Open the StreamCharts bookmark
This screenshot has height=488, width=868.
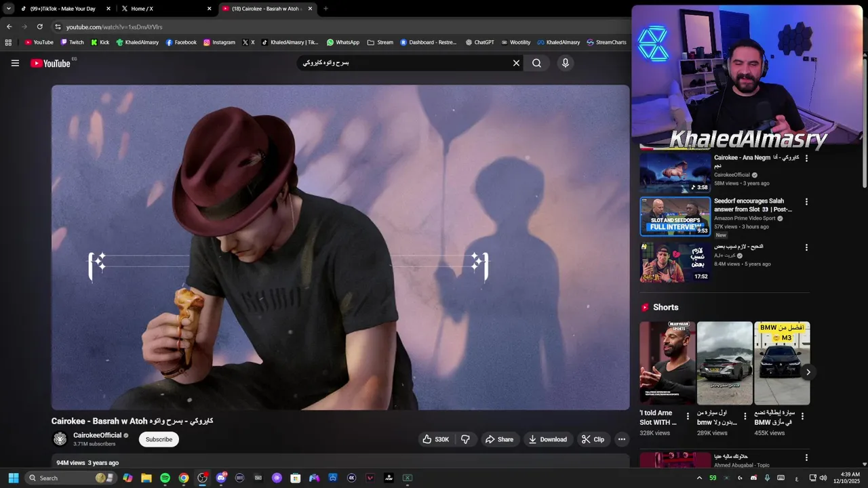pos(606,42)
